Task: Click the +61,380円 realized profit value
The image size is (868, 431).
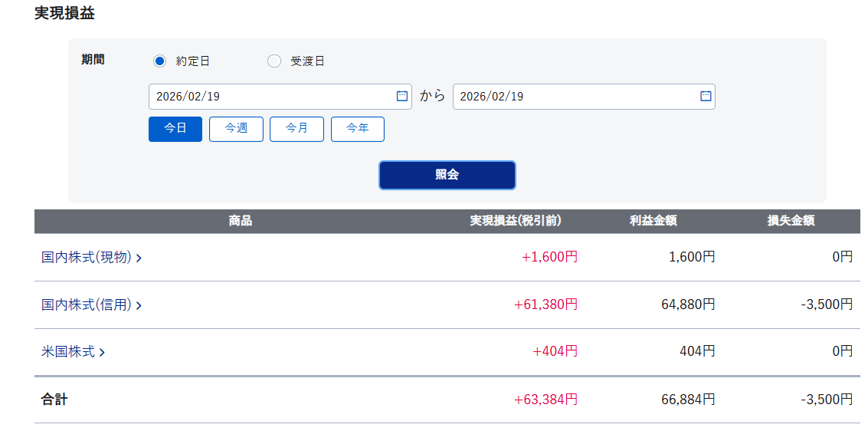Action: click(x=545, y=304)
